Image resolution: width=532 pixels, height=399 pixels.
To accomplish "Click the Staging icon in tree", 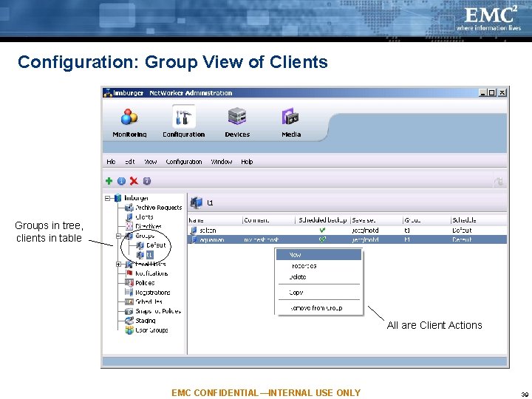I will 129,321.
